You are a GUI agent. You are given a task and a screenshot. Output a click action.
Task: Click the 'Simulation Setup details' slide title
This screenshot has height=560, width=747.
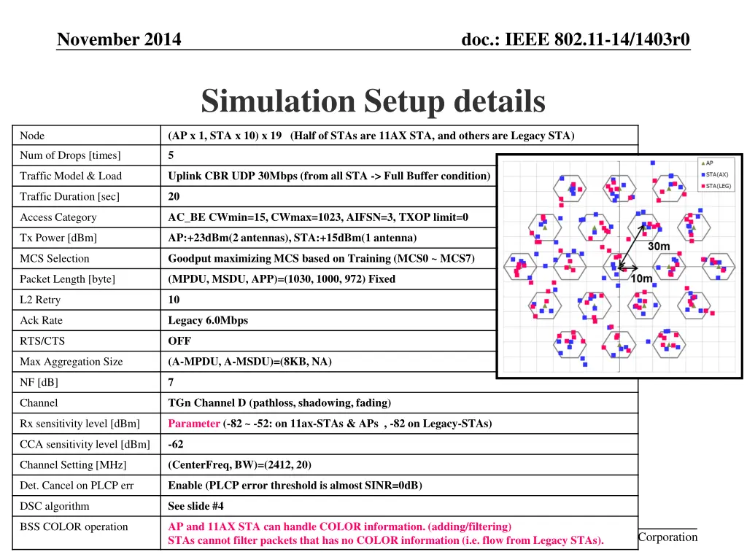click(x=373, y=101)
